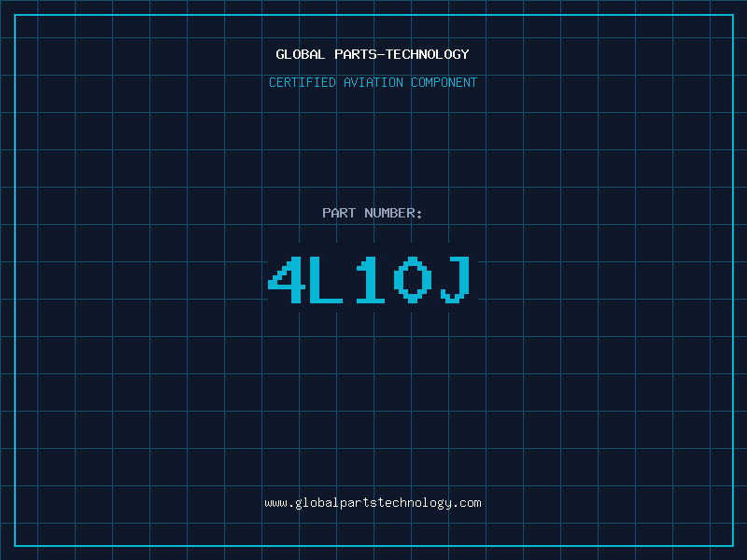Click the www prefix of the URL

[x=275, y=503]
